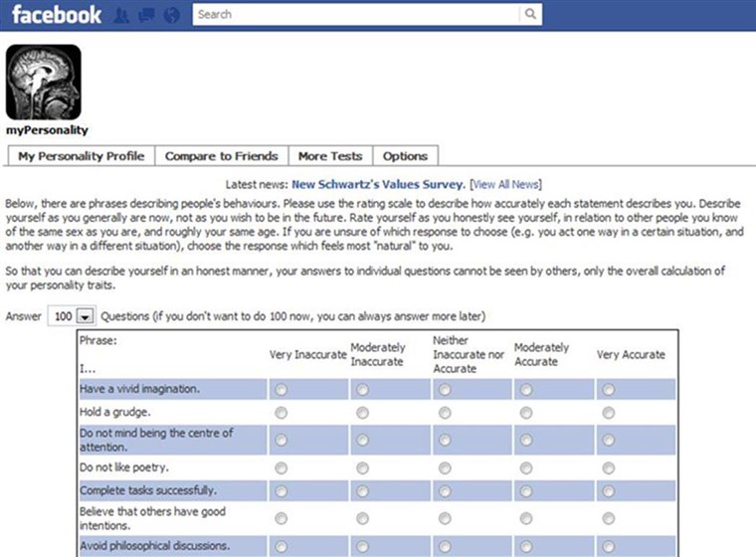
Task: Click the search magnifier icon
Action: pyautogui.click(x=531, y=14)
